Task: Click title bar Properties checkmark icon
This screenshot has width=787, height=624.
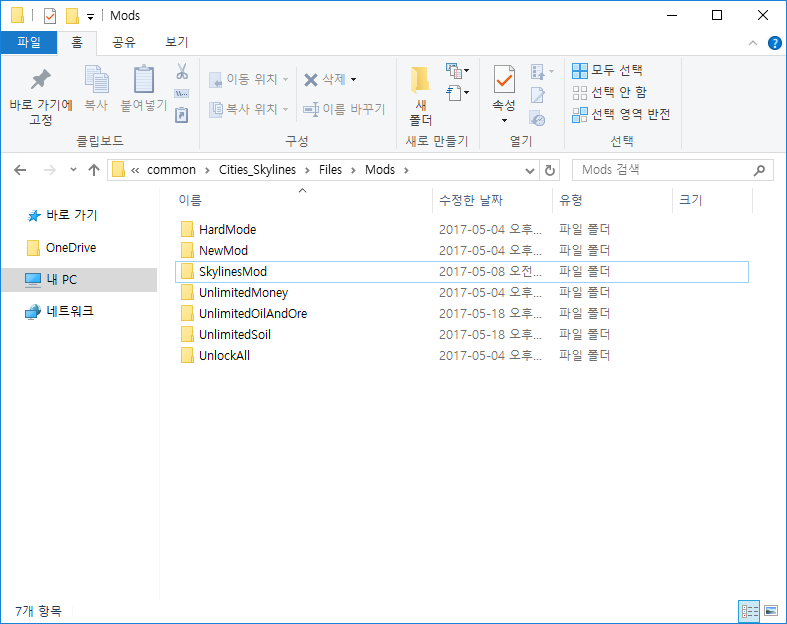Action: [50, 16]
